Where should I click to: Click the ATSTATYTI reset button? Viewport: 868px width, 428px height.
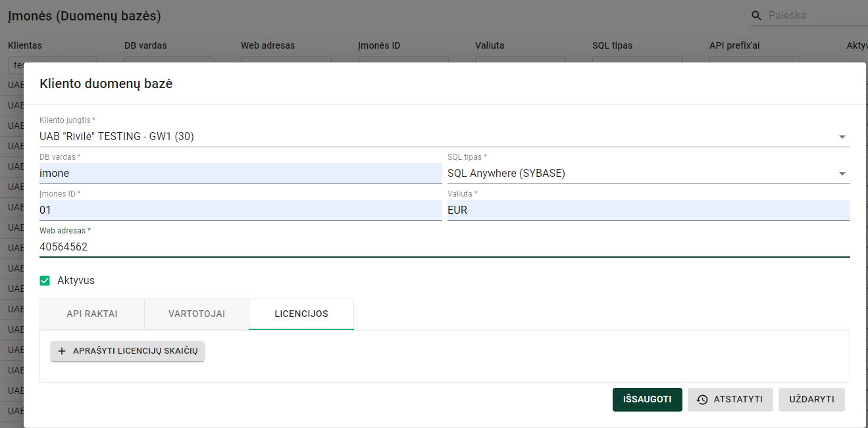pos(730,399)
